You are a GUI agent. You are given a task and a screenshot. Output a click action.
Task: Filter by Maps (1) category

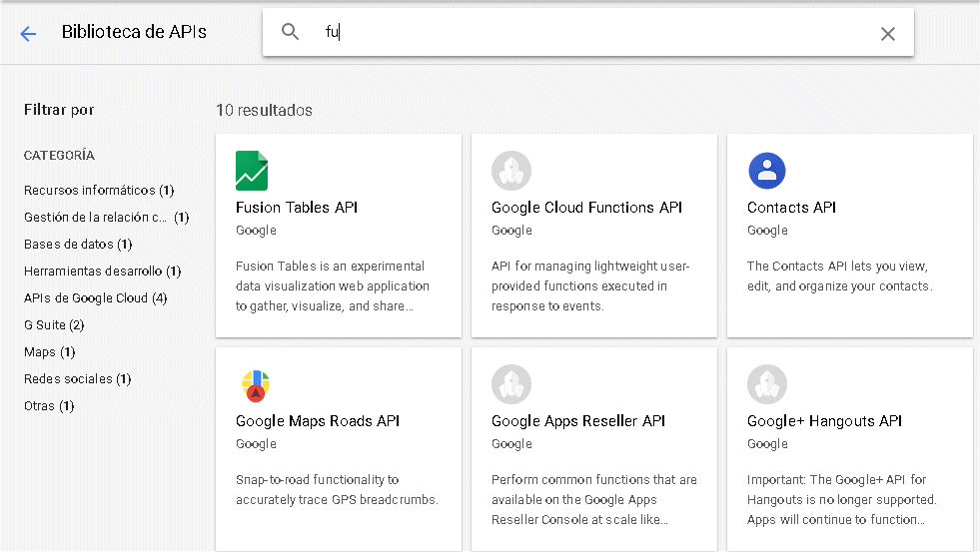point(49,352)
